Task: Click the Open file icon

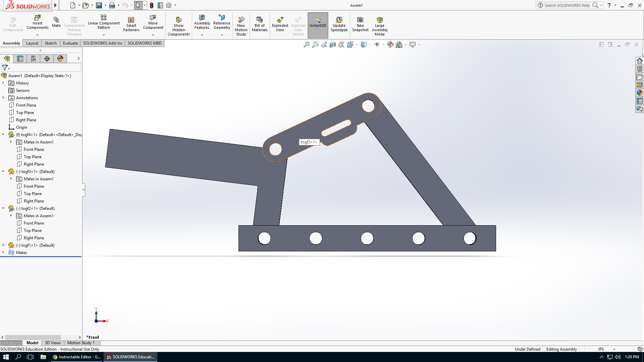Action: [x=86, y=5]
